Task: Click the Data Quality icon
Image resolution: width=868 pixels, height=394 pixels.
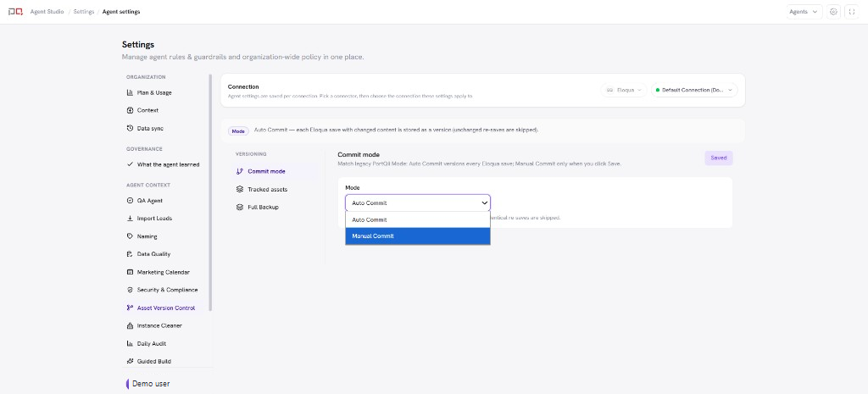Action: (130, 254)
